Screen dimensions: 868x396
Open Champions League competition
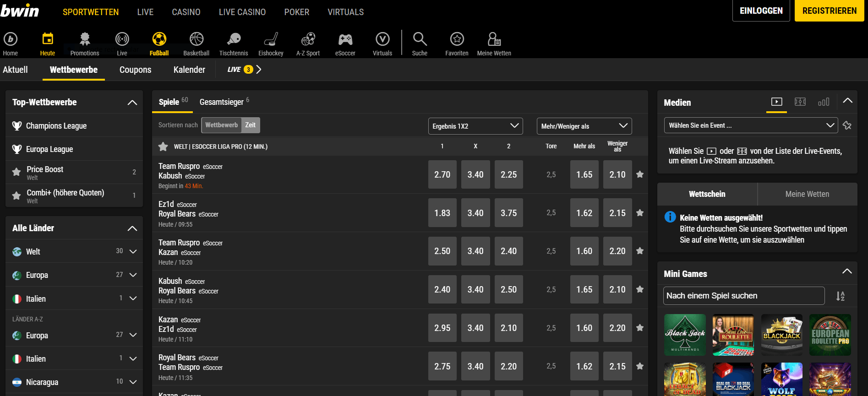tap(74, 125)
